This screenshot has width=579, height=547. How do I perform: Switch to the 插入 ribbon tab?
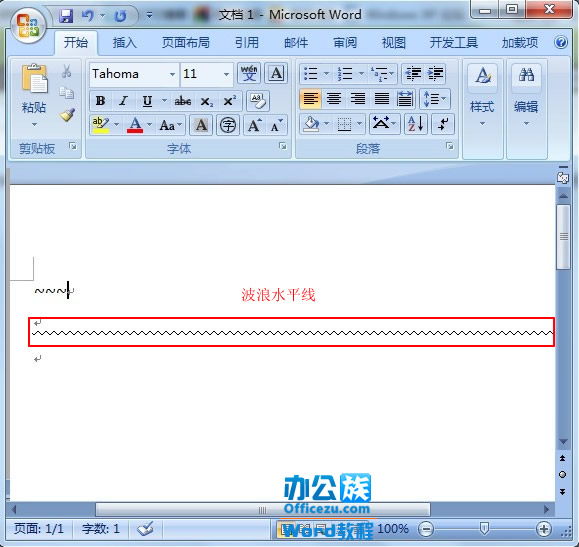pyautogui.click(x=124, y=43)
